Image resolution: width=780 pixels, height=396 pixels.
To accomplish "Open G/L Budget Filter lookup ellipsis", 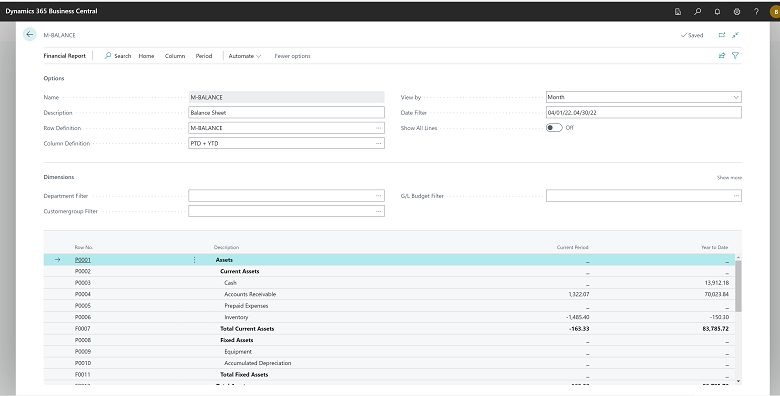I will (x=736, y=196).
